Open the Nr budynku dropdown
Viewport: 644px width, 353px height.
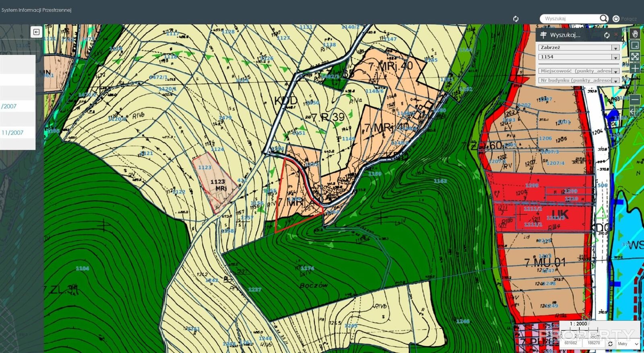[x=615, y=81]
